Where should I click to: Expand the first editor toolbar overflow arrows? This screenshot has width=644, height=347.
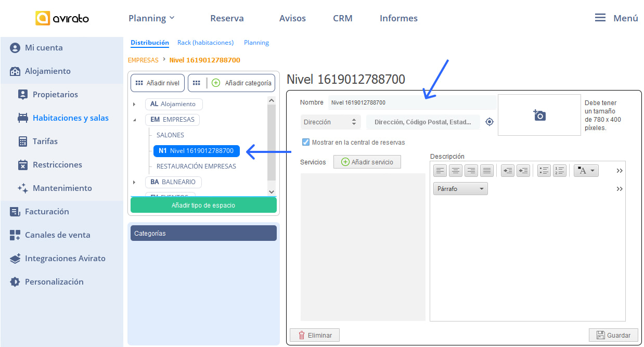[x=620, y=171]
